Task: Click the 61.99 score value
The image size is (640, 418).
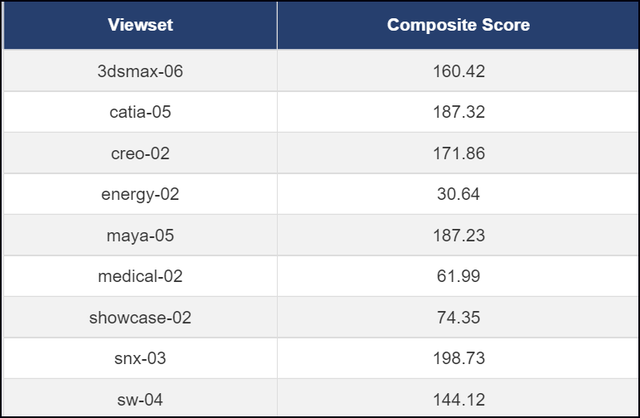Action: pyautogui.click(x=458, y=276)
